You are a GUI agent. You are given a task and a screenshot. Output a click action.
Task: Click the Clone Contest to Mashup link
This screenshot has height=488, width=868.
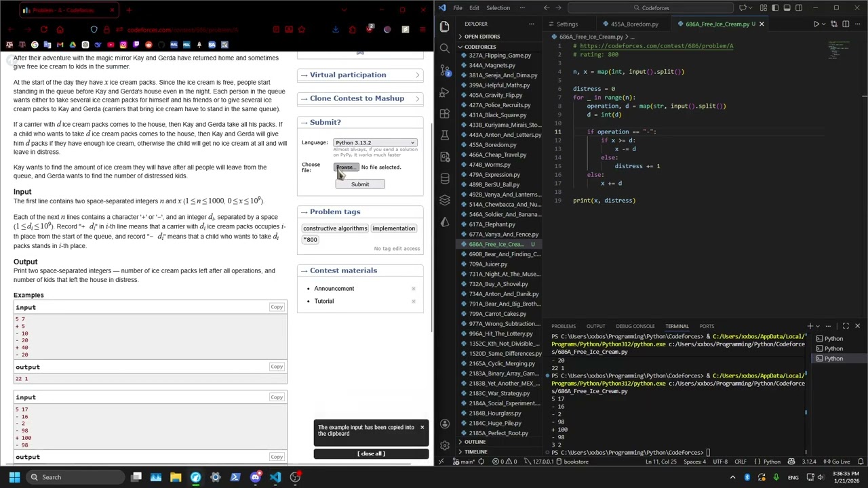click(x=357, y=98)
